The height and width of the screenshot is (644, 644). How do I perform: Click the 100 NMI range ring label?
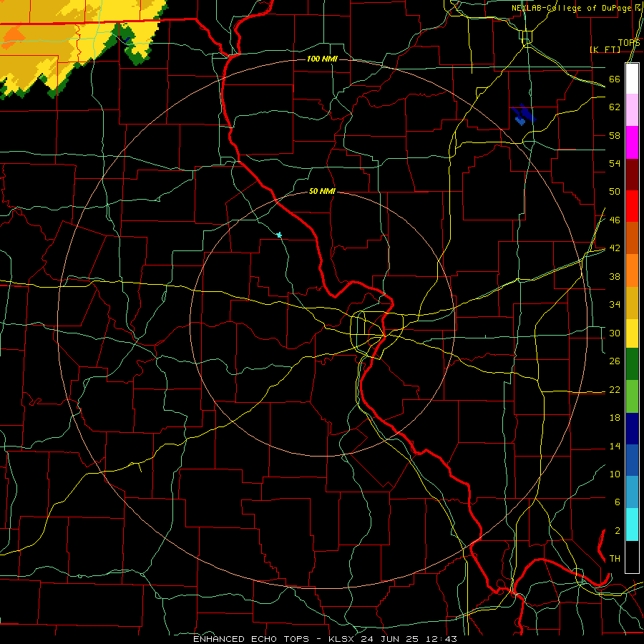point(322,59)
